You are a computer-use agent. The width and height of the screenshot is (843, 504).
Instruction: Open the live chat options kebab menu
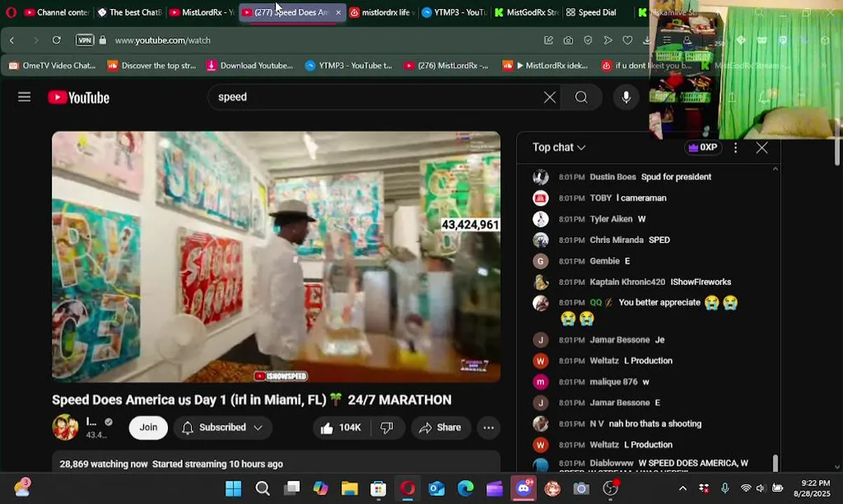pos(735,148)
